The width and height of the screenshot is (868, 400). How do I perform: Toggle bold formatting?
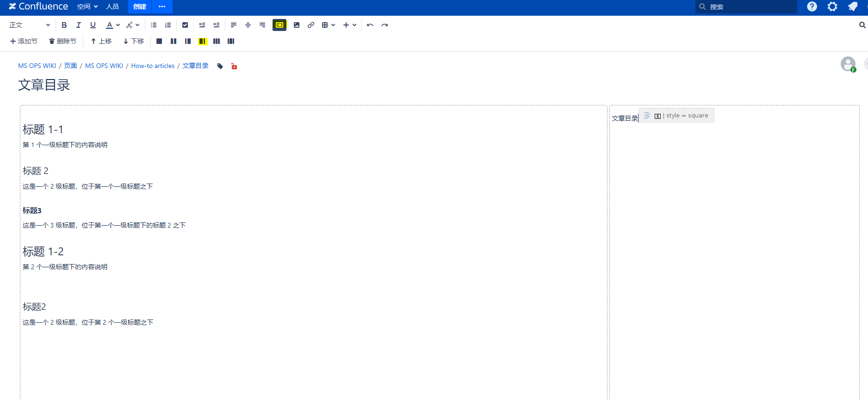64,25
